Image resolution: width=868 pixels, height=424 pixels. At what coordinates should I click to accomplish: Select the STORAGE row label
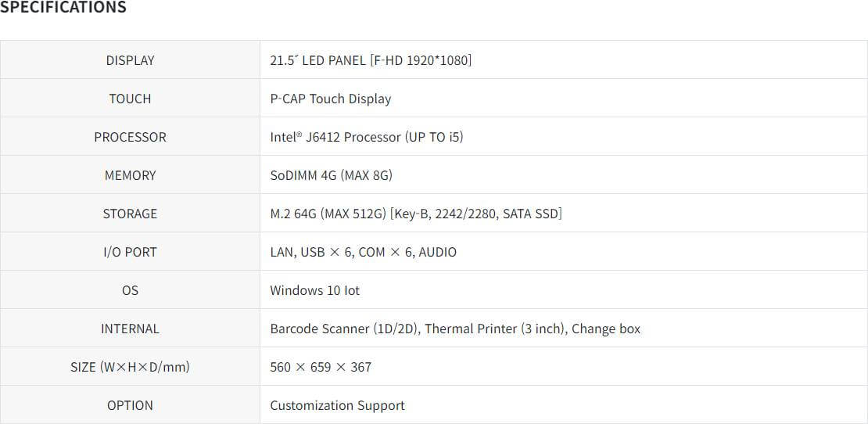(130, 213)
